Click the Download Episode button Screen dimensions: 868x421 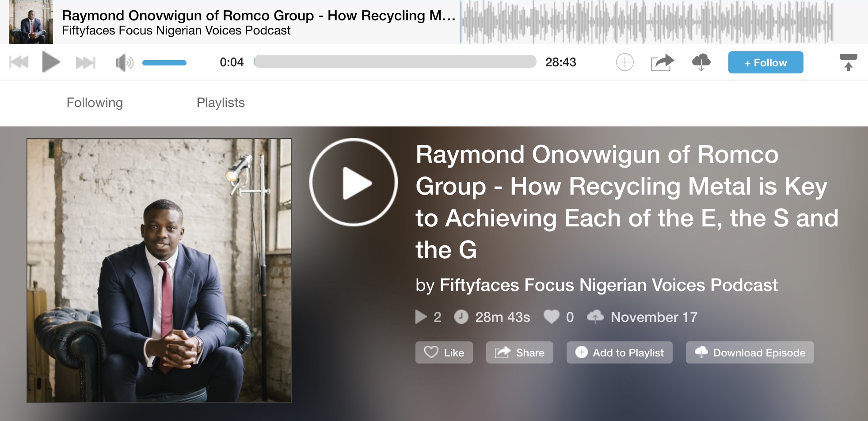pos(750,352)
